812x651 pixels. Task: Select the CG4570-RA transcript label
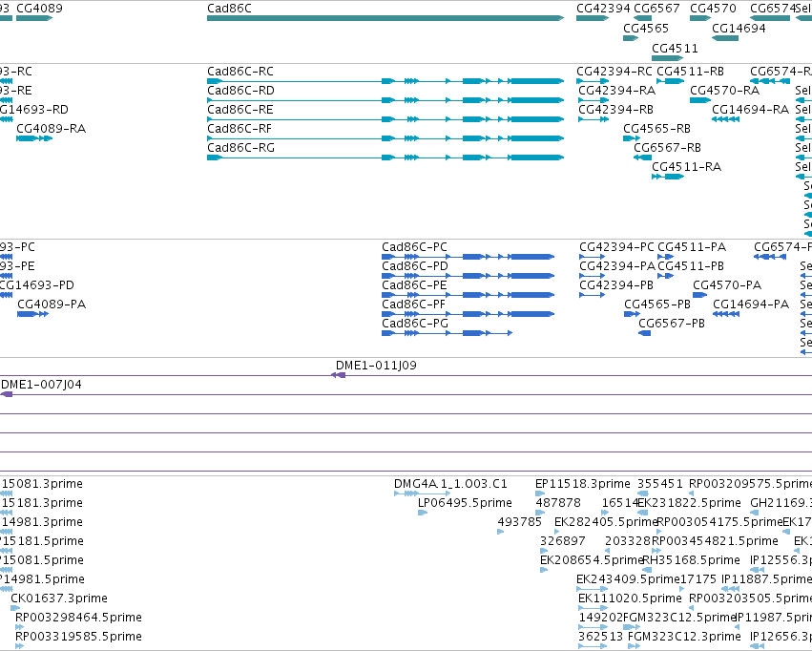pos(725,91)
